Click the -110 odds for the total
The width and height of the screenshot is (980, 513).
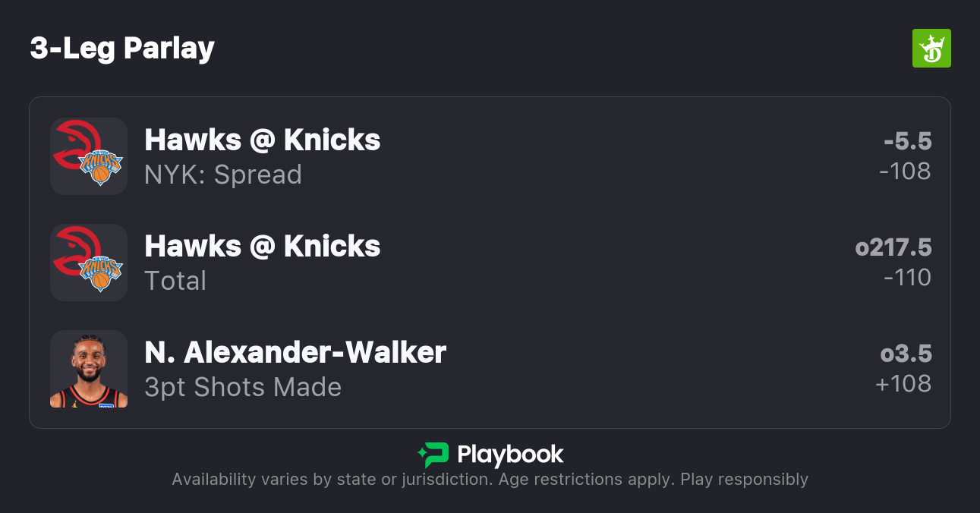click(907, 278)
